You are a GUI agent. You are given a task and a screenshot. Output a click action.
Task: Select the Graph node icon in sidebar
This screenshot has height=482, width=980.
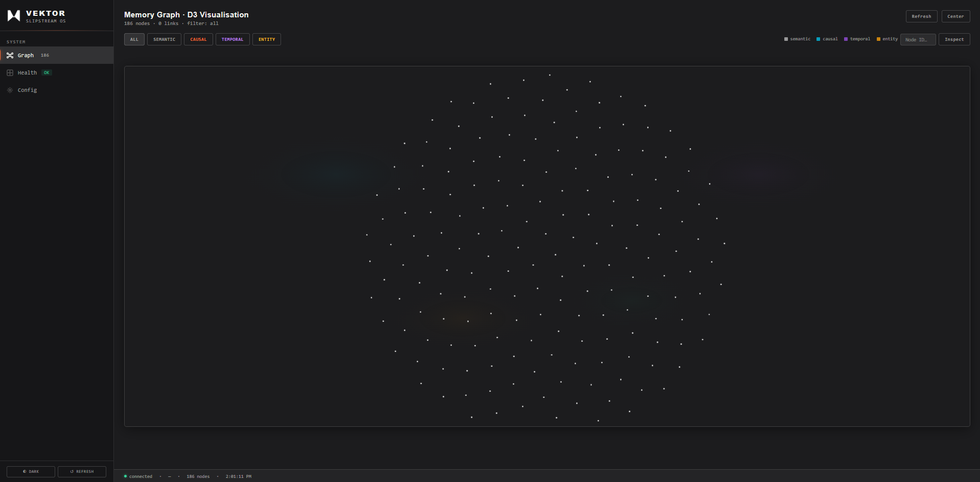tap(10, 55)
